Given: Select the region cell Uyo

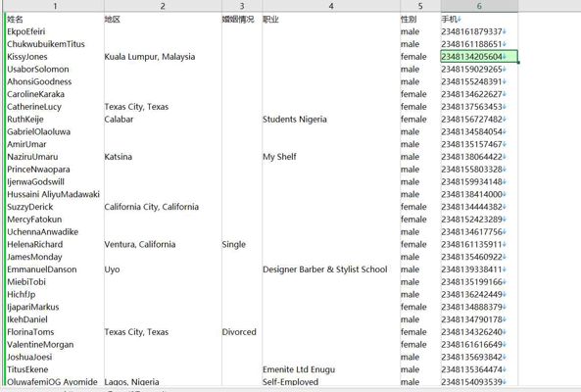Looking at the screenshot, I should point(163,269).
